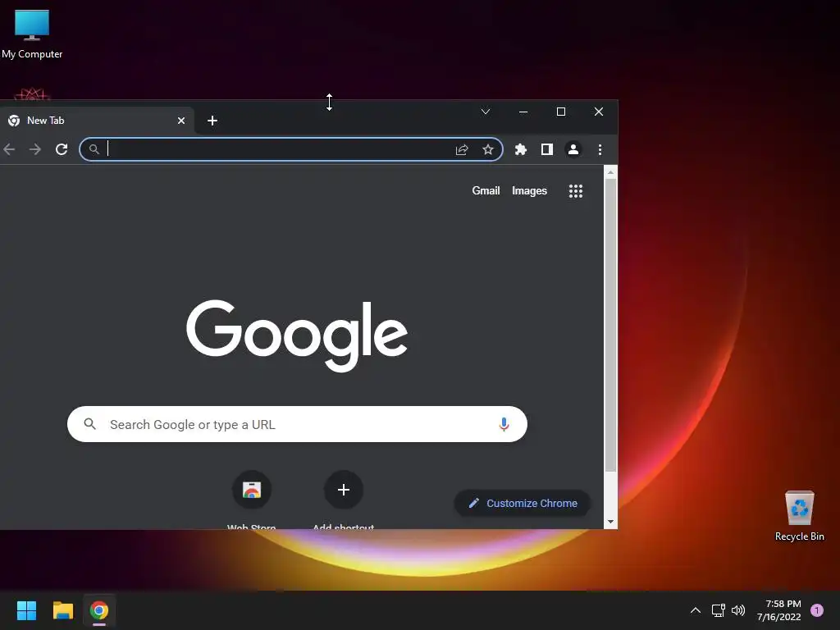Focus the Chrome address bar
This screenshot has width=840, height=630.
coord(291,149)
